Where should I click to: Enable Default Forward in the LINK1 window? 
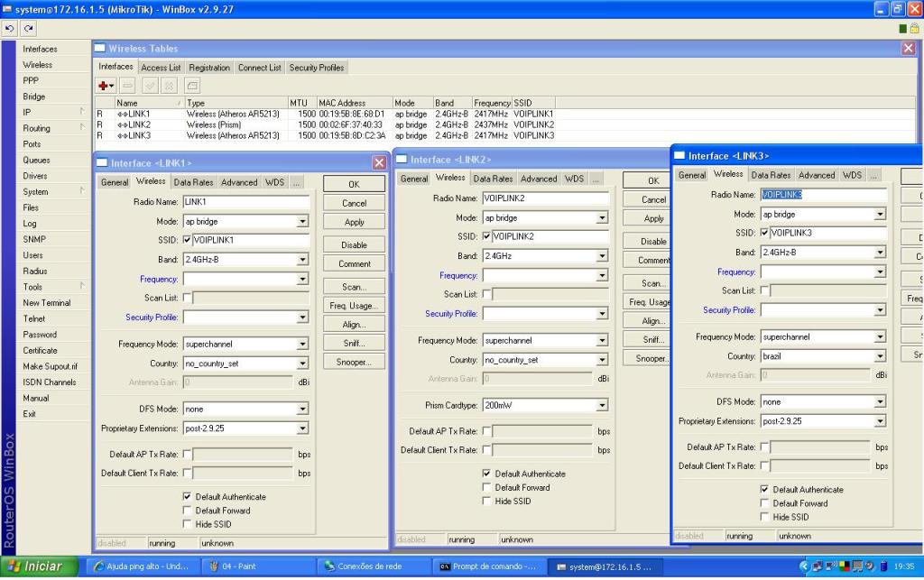[188, 511]
